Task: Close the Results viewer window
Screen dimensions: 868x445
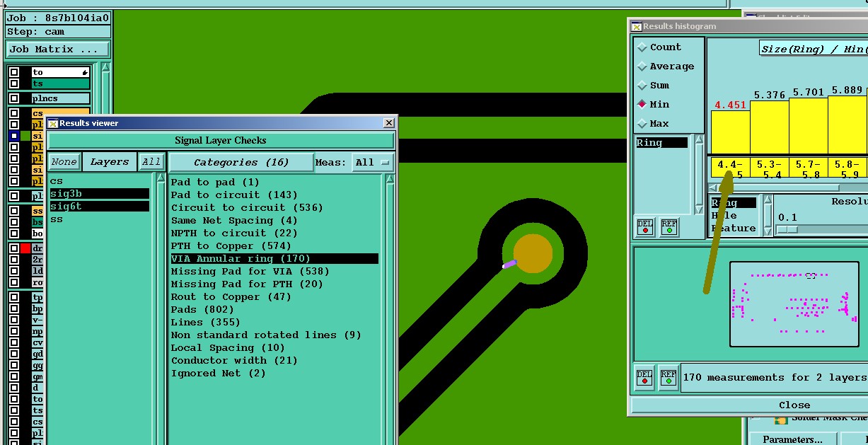Action: [x=388, y=122]
